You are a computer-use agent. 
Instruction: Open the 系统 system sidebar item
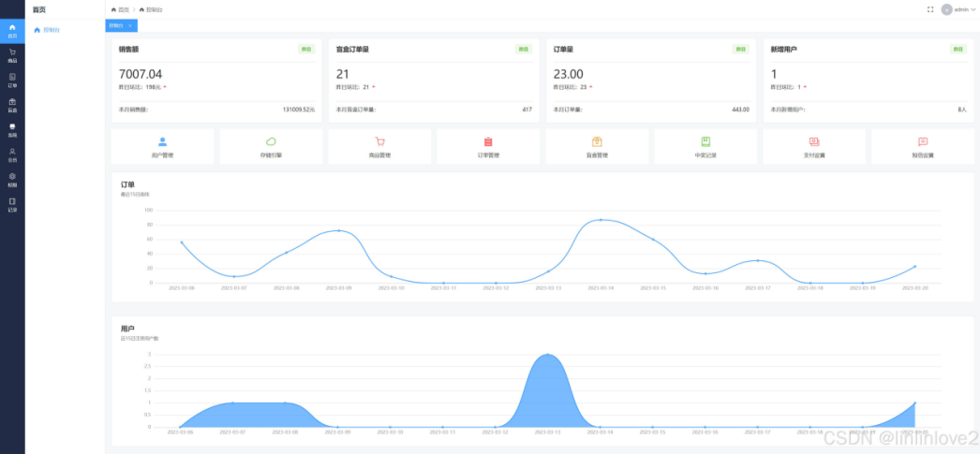[x=12, y=130]
